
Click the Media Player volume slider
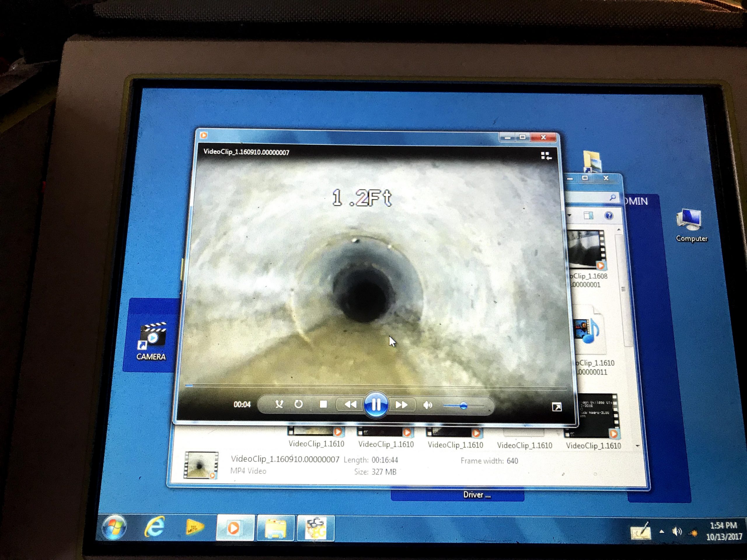[463, 405]
